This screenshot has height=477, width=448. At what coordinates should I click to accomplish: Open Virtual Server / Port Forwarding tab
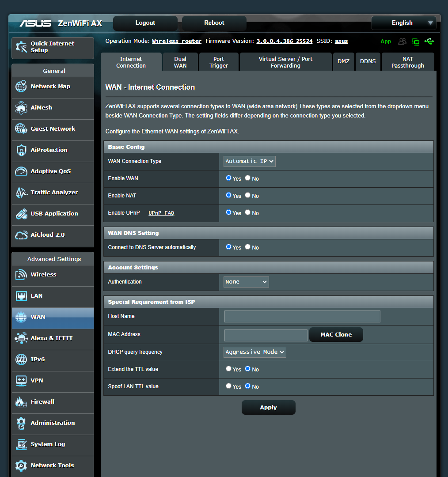[x=285, y=62]
